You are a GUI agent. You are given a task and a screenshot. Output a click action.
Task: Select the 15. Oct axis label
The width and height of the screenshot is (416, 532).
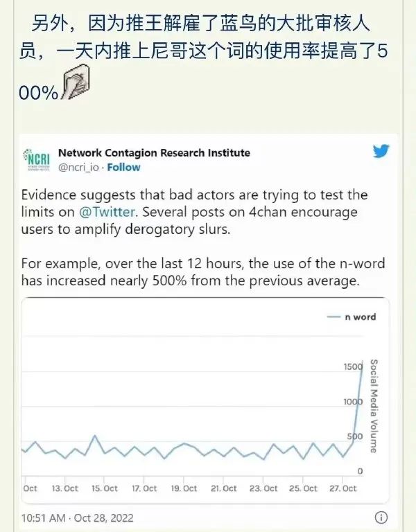click(104, 488)
